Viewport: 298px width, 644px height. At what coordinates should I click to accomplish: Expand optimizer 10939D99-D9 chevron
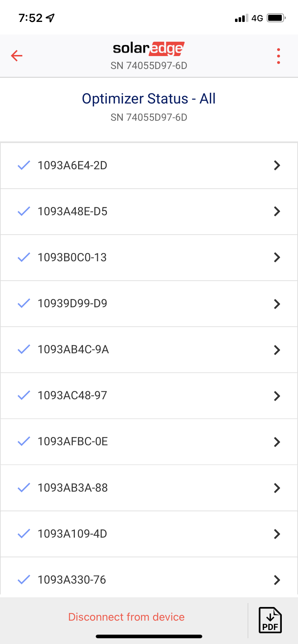(277, 304)
